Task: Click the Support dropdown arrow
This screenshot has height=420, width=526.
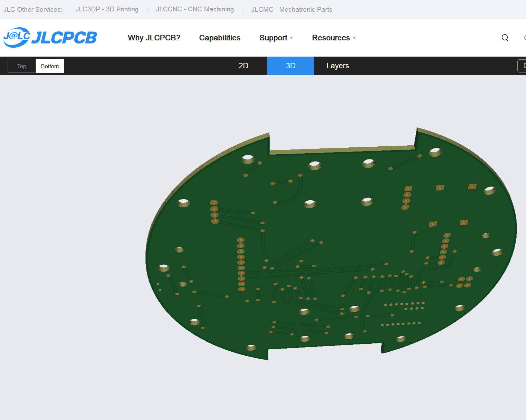Action: [291, 38]
